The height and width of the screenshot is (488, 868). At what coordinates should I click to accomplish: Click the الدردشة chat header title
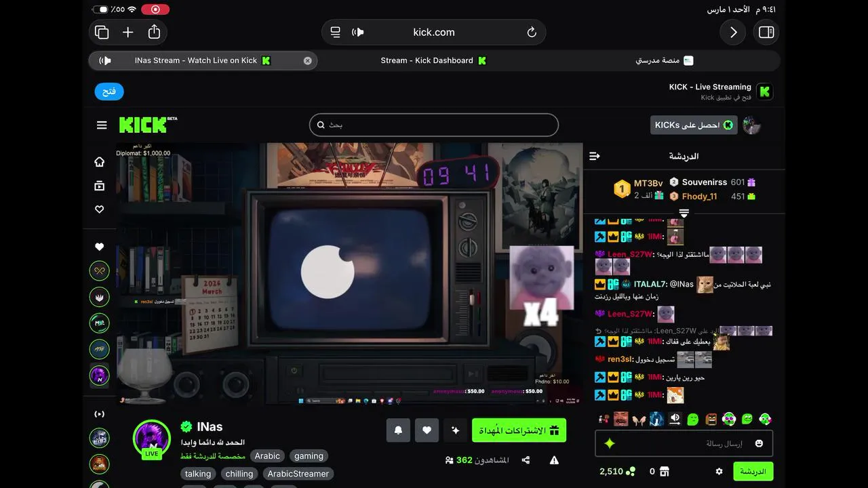pyautogui.click(x=684, y=156)
